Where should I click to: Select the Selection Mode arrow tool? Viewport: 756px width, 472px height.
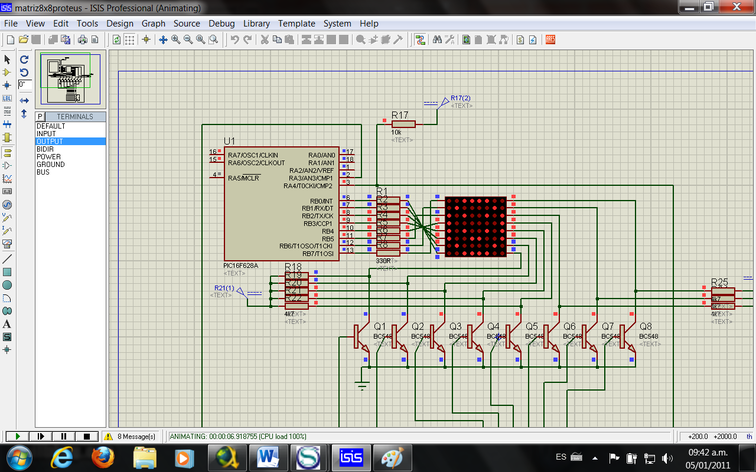7,59
